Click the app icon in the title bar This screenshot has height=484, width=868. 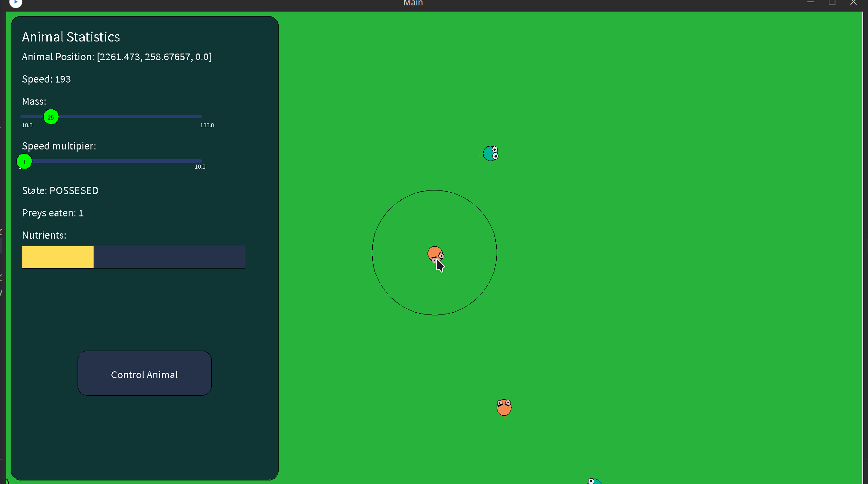[16, 3]
